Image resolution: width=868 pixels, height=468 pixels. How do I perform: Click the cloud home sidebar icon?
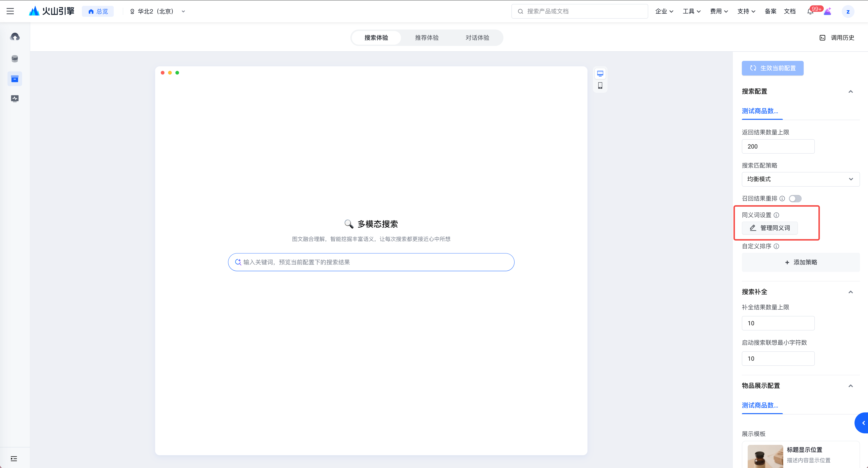click(14, 36)
